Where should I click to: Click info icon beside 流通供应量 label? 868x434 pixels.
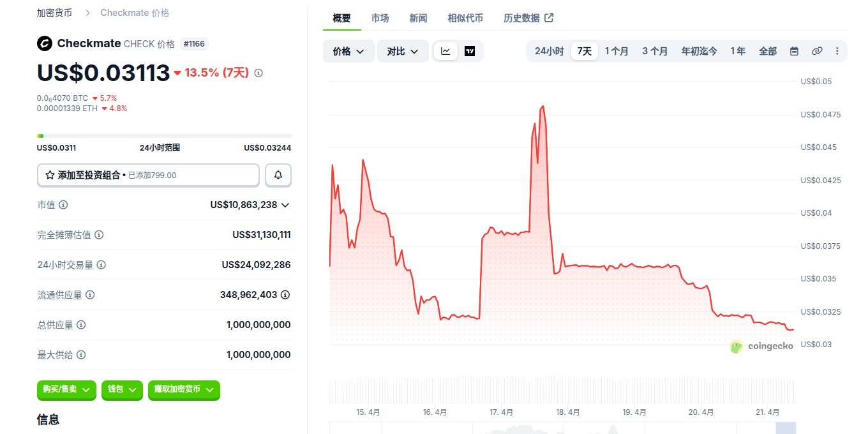pyautogui.click(x=90, y=295)
